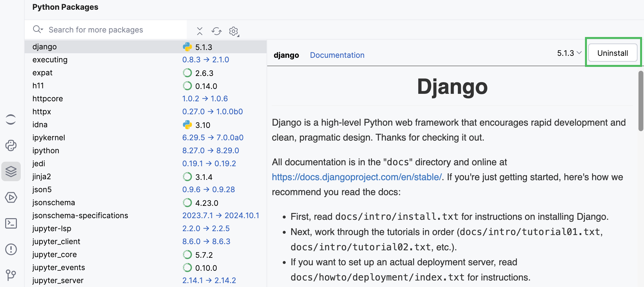Open the Problems tool window icon

[11, 249]
